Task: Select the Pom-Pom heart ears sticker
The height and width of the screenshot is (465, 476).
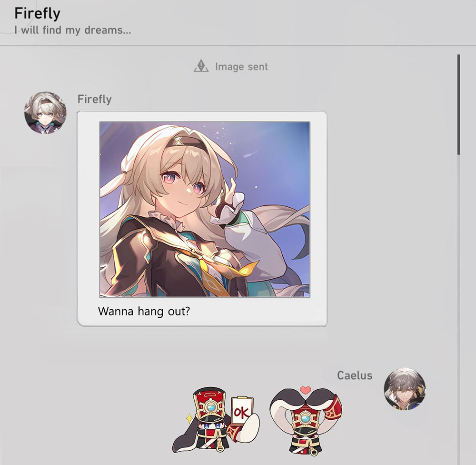Action: point(306,421)
